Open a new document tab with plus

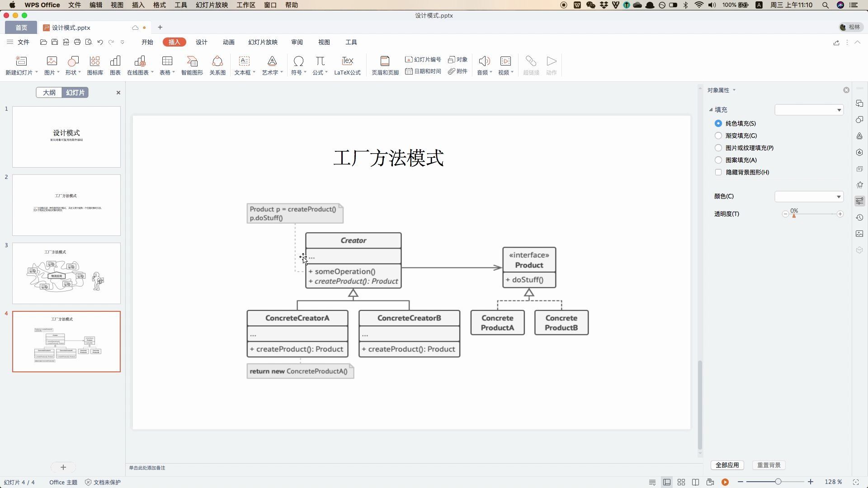pyautogui.click(x=160, y=28)
